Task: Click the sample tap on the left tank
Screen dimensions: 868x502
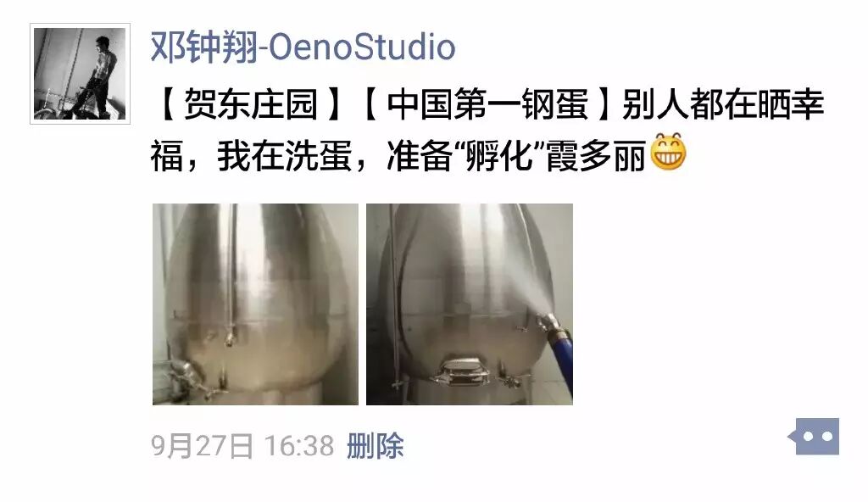Action: pyautogui.click(x=229, y=335)
